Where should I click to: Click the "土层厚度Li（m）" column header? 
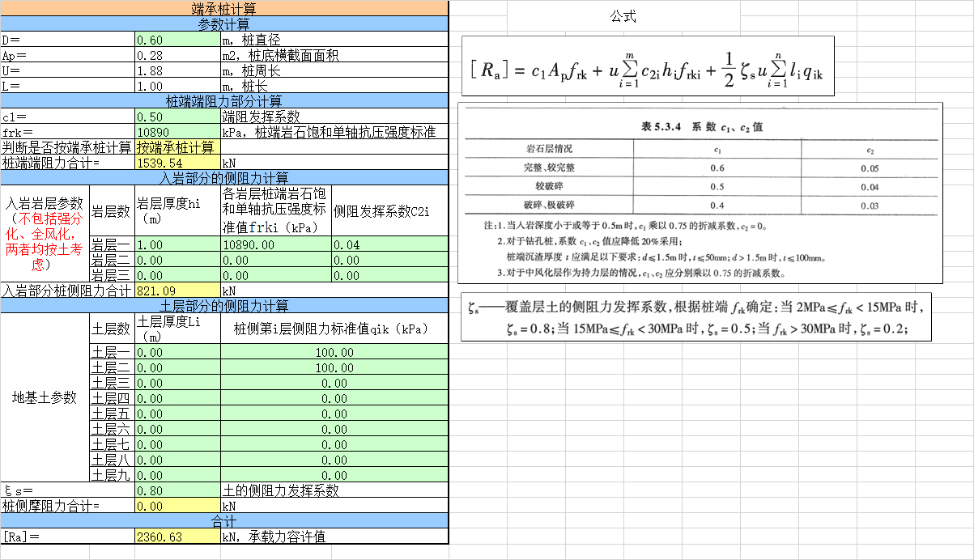tap(178, 329)
